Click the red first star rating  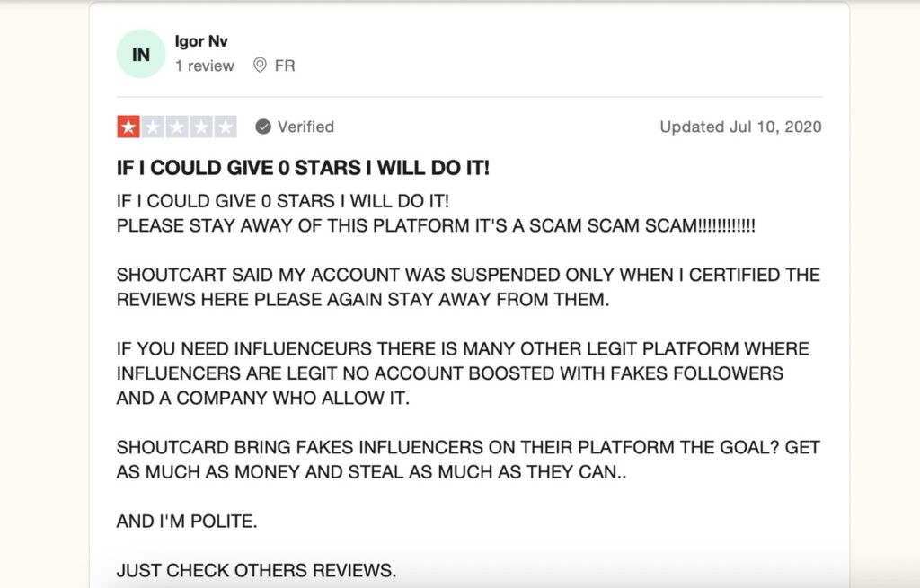coord(128,127)
